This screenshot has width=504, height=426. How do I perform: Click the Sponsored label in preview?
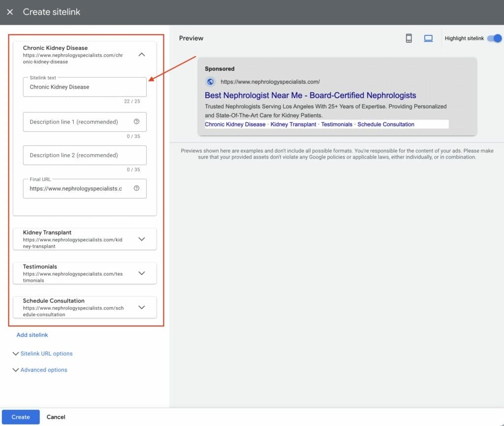click(x=220, y=69)
